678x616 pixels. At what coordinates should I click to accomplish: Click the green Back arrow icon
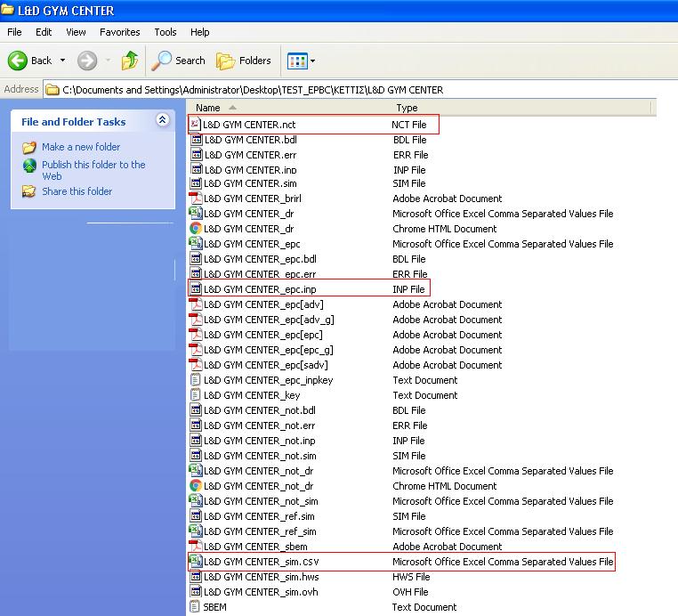pyautogui.click(x=17, y=61)
